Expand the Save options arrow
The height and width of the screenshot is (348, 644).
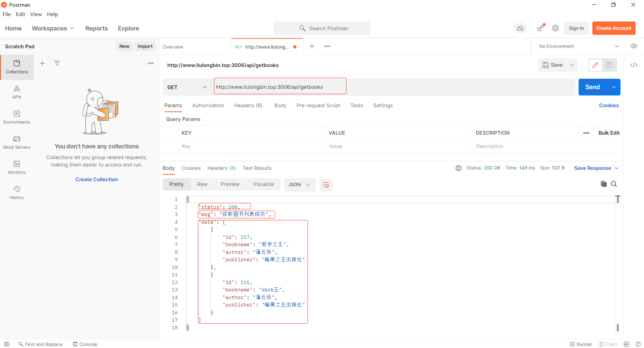coord(572,65)
